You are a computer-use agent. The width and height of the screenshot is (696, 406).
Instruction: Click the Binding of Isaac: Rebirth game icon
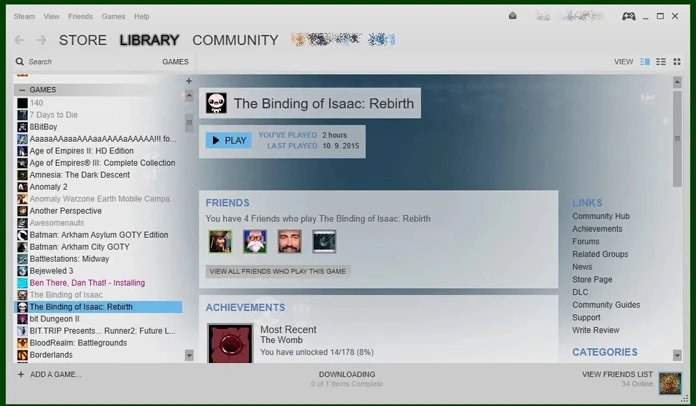pos(216,103)
